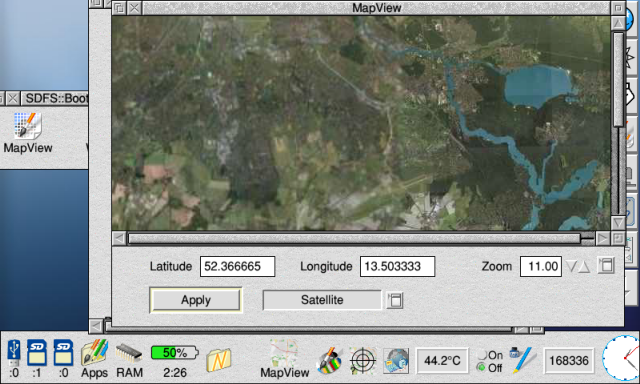Click the 50% battery indicator
The image size is (640, 384).
pyautogui.click(x=174, y=353)
